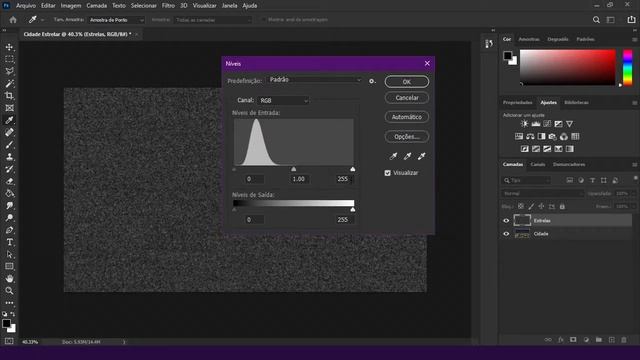The image size is (640, 360).
Task: Click the Automático button
Action: coord(407,117)
